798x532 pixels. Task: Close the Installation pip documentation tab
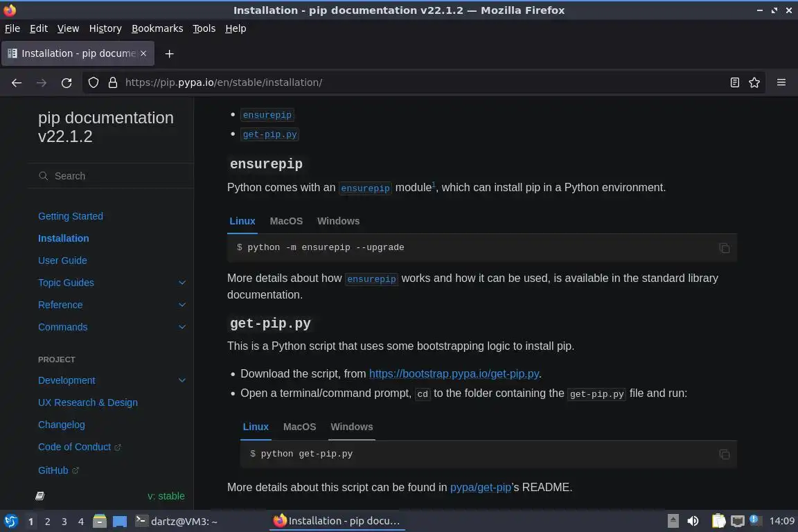pyautogui.click(x=143, y=53)
